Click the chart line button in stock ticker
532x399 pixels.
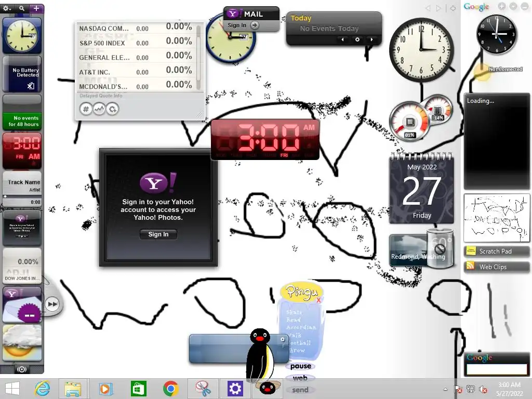(x=99, y=109)
